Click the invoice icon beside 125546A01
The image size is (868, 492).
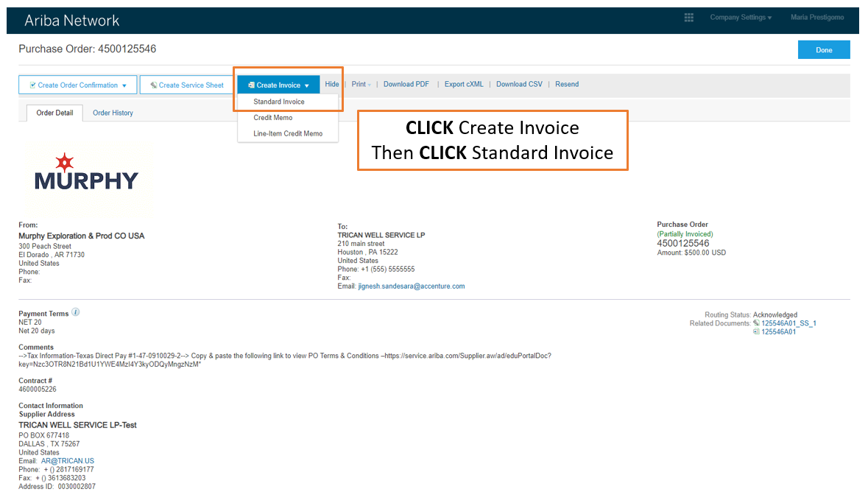click(756, 332)
